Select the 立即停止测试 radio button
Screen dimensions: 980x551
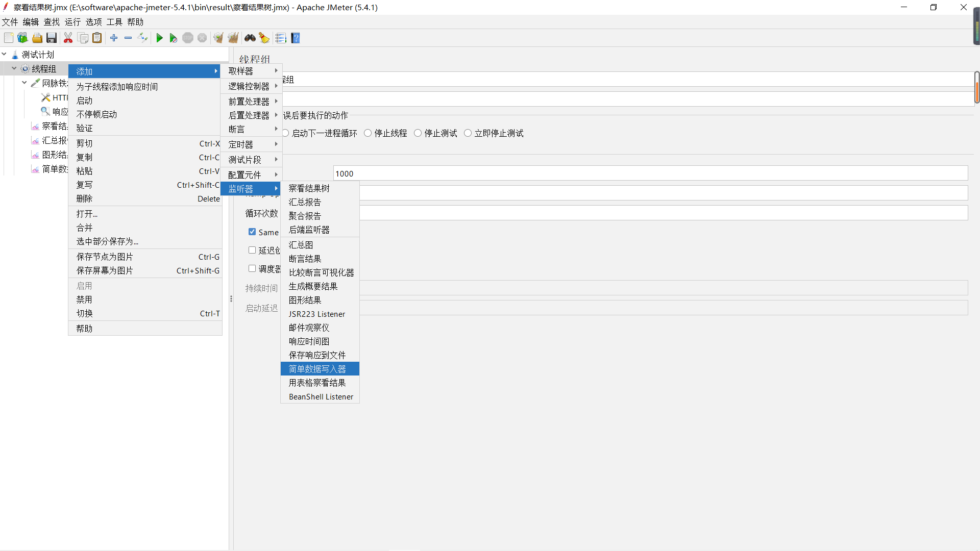tap(468, 133)
